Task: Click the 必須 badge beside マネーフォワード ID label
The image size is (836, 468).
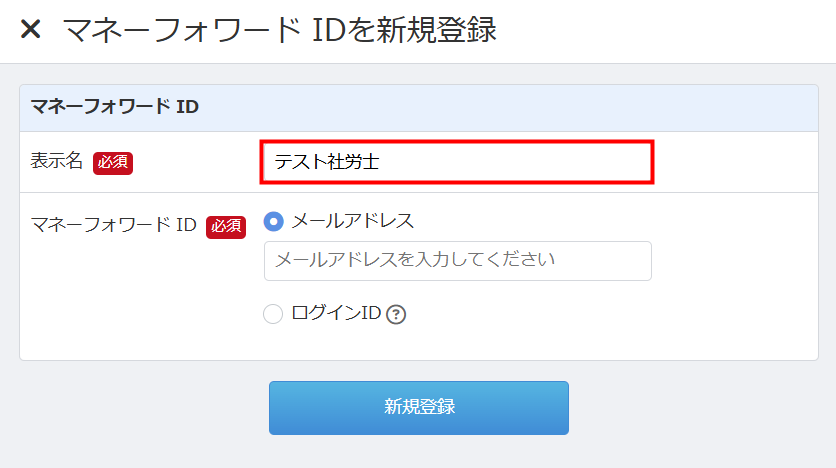Action: [226, 226]
